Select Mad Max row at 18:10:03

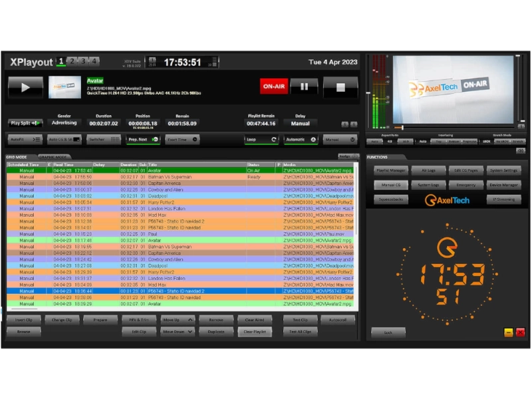[x=180, y=215]
